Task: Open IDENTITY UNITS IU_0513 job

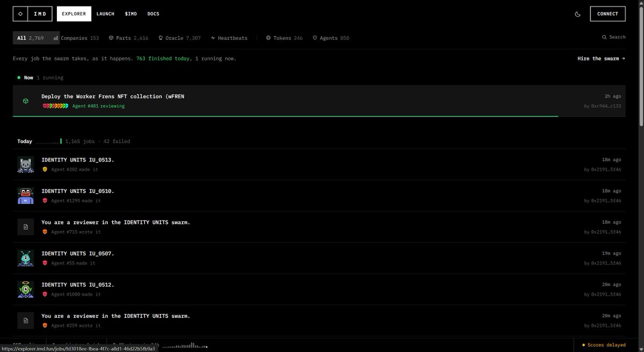Action: (78, 160)
